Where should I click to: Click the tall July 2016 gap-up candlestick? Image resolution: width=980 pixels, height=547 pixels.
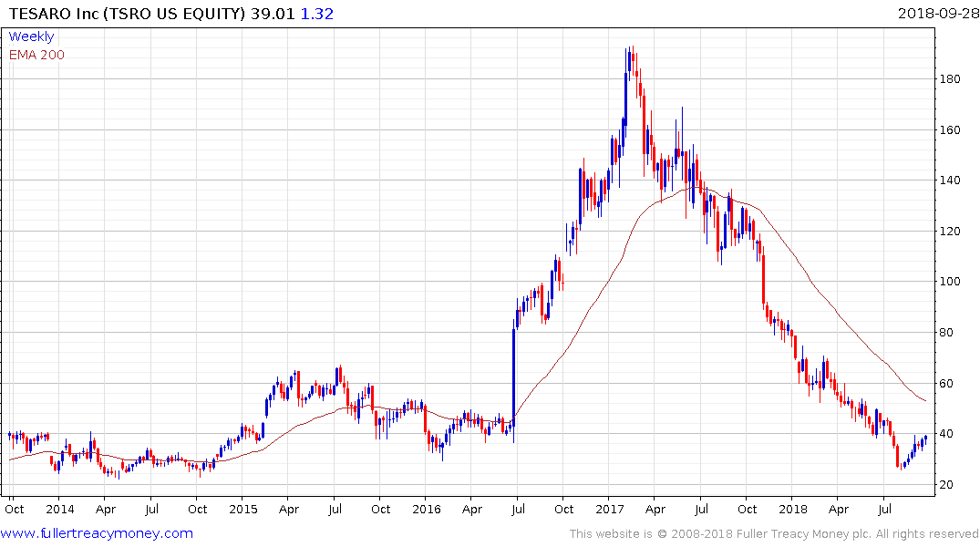tap(514, 378)
